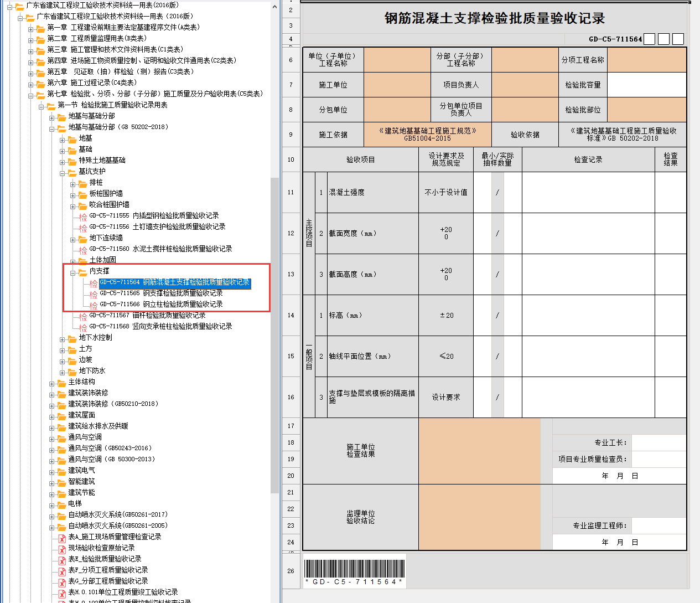Click the folder icon beside 主体结构
Image resolution: width=700 pixels, height=603 pixels.
(61, 383)
